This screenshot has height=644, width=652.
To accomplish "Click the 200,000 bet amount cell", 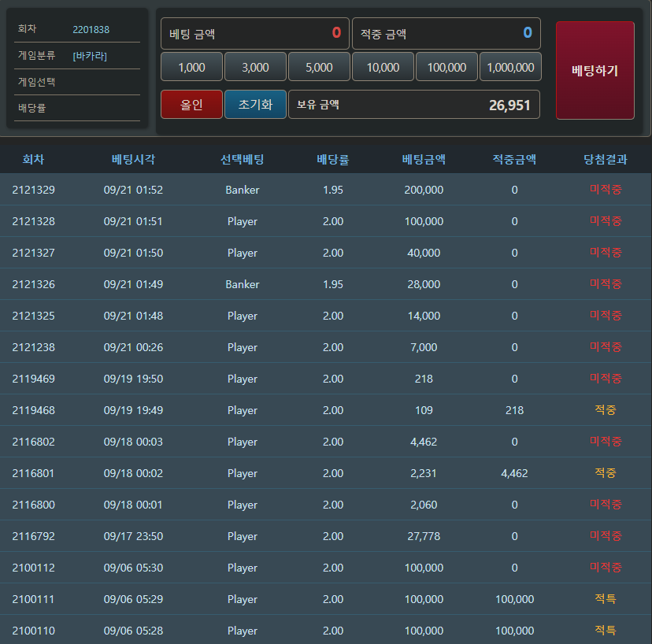I will (x=424, y=190).
